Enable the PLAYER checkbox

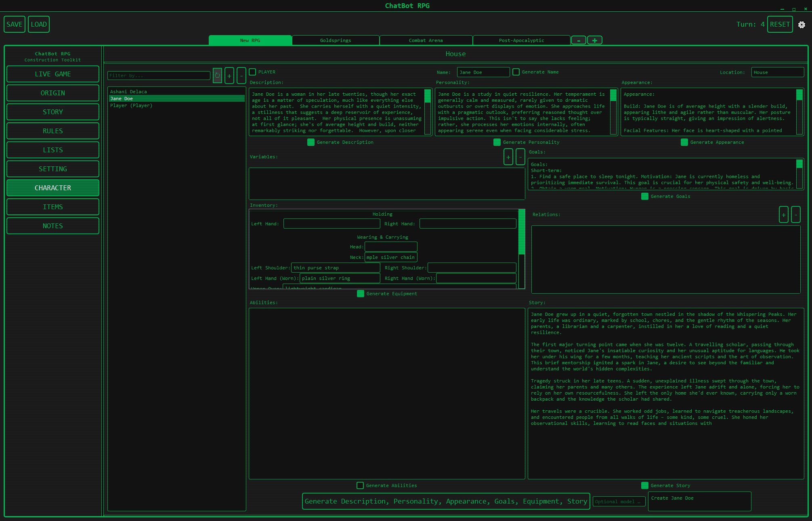click(253, 72)
